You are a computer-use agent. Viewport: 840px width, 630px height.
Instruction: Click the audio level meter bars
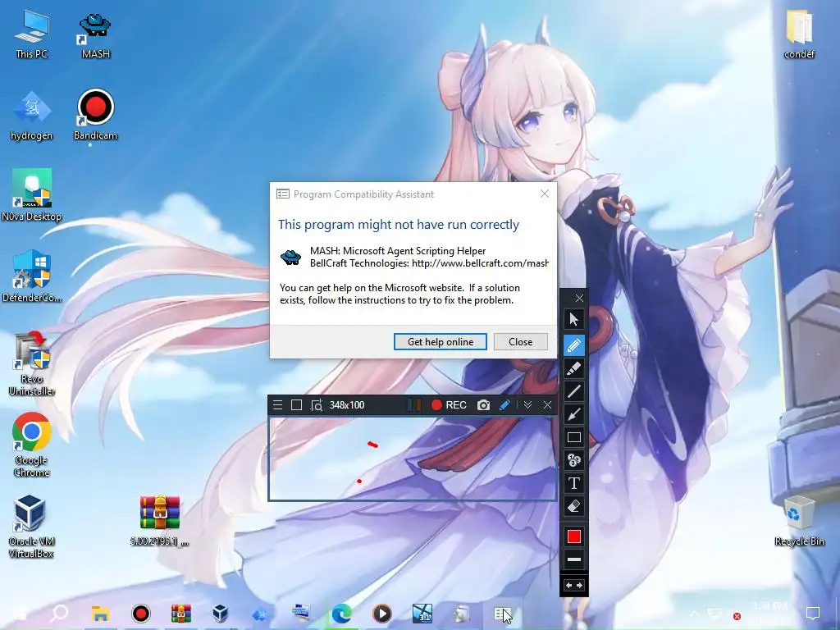tap(413, 405)
